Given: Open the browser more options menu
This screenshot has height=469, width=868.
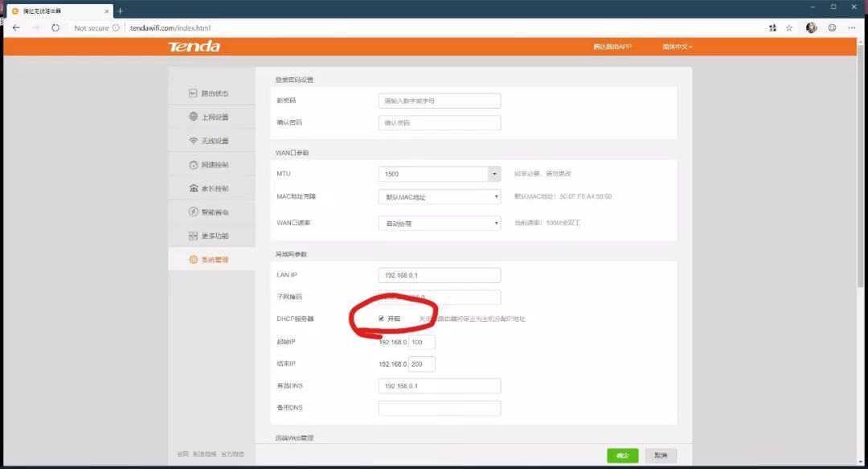Looking at the screenshot, I should 852,27.
